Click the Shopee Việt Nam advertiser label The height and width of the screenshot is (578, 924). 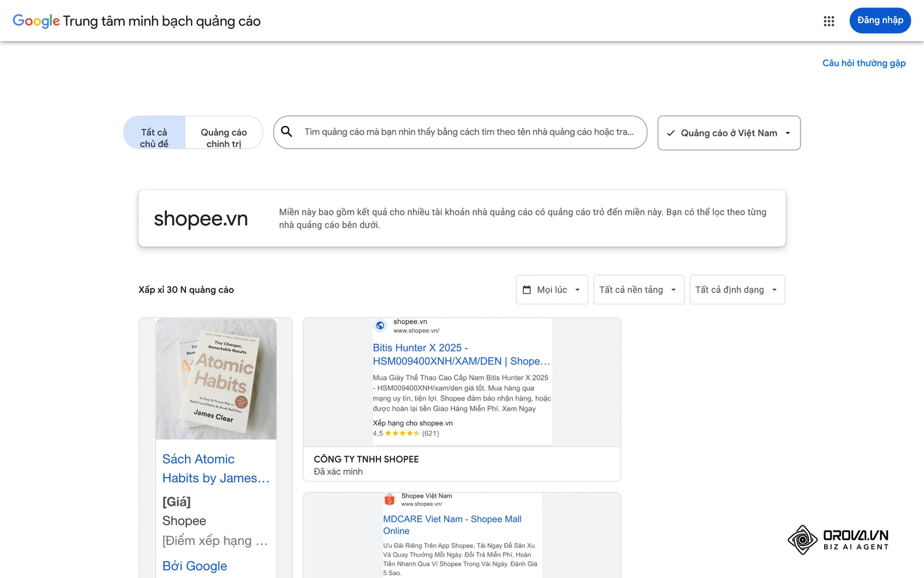tap(427, 496)
